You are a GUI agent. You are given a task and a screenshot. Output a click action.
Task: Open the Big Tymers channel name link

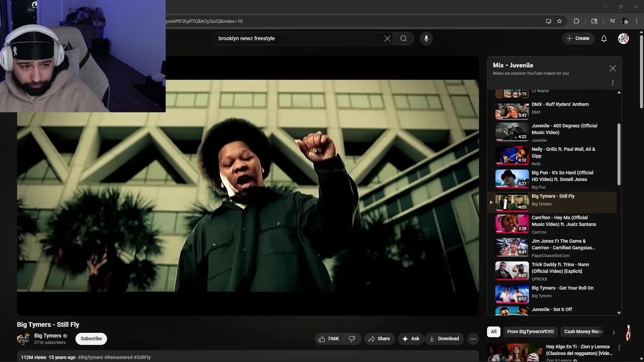tap(48, 336)
